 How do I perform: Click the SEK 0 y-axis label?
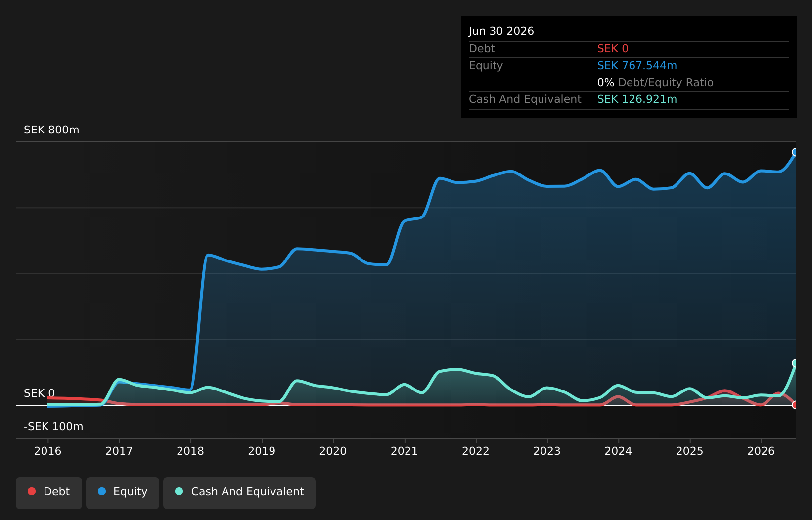[x=40, y=393]
